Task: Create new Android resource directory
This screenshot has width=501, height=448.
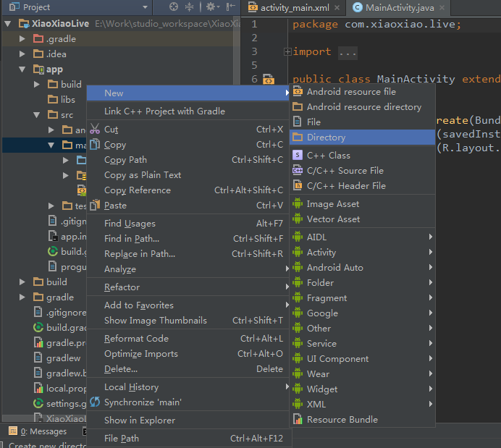Action: [x=362, y=107]
